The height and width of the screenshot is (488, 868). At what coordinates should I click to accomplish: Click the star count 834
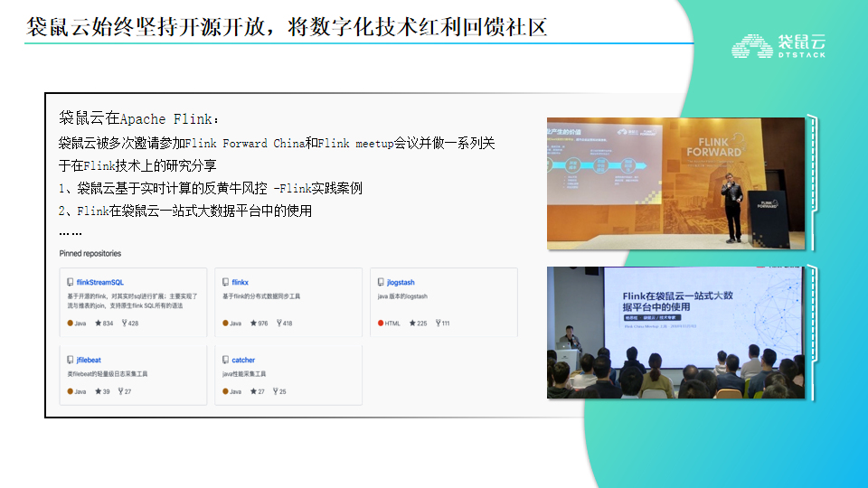[x=108, y=324]
